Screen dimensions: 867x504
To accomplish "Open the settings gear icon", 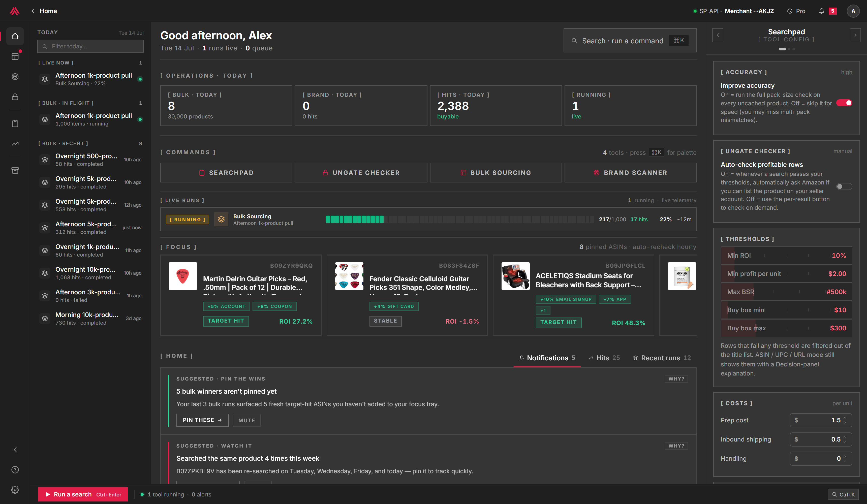I will (x=15, y=490).
